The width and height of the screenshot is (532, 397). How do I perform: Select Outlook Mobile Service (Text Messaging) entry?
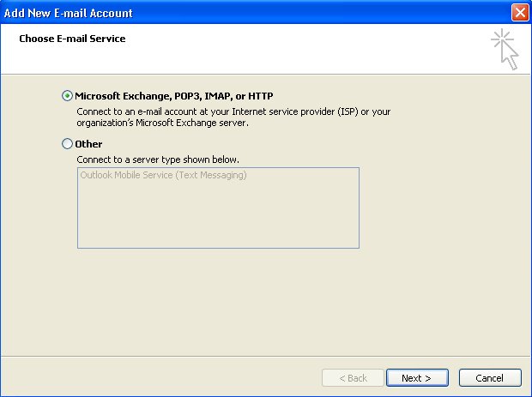[163, 175]
